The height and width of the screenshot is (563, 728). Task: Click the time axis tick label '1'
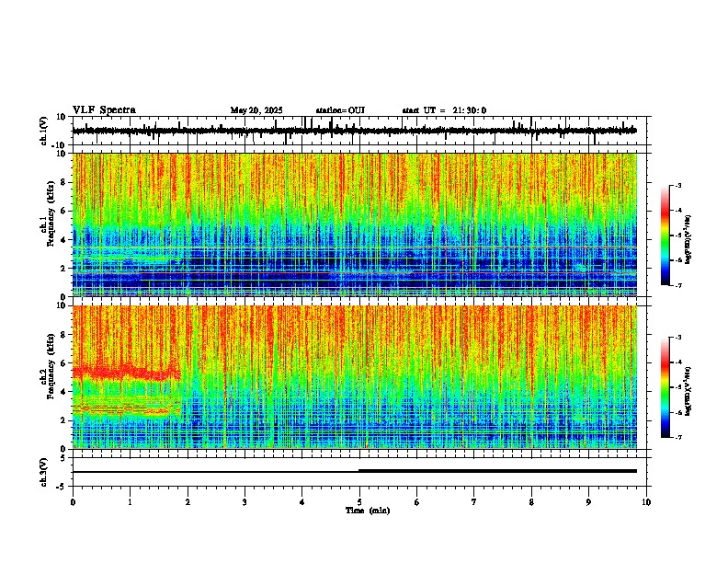130,502
